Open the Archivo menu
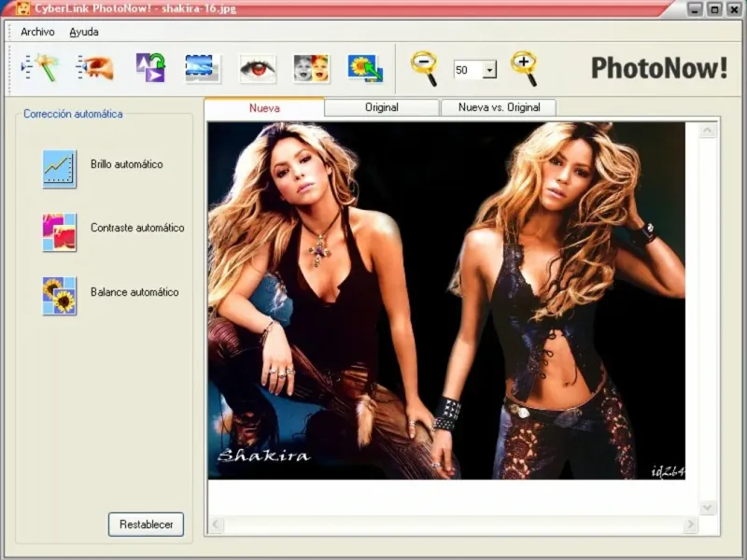Screen dimensions: 747x560 pyautogui.click(x=37, y=32)
